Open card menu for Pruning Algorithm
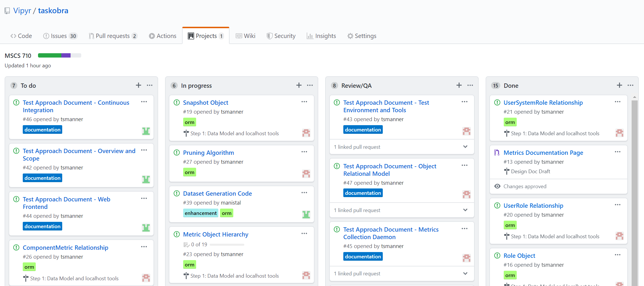The image size is (644, 286). (304, 152)
